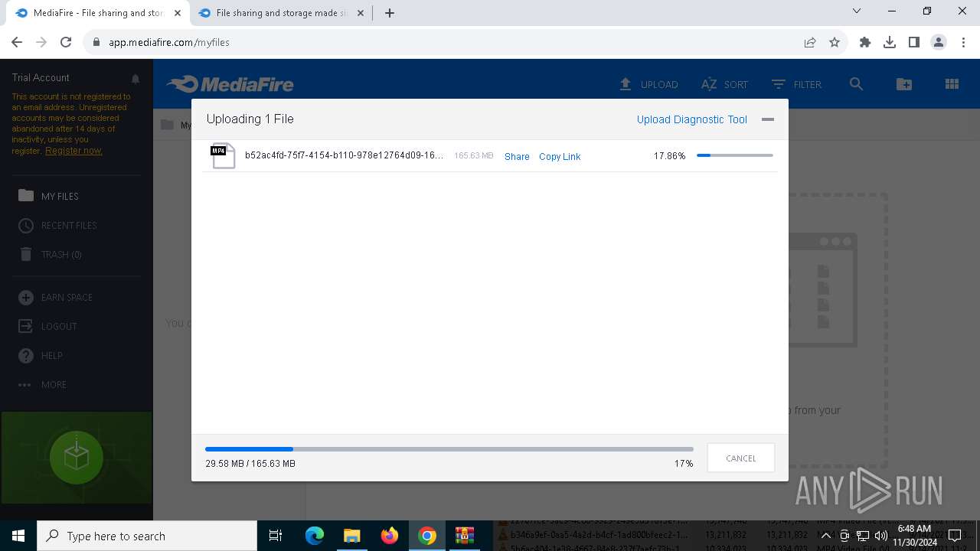Viewport: 980px width, 551px height.
Task: Click the notification bell in the sidebar
Action: [x=136, y=79]
